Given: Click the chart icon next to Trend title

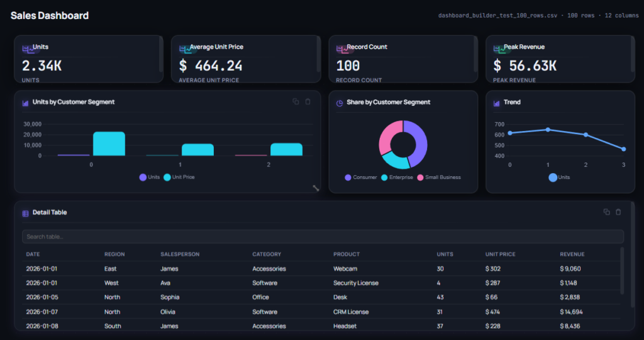Looking at the screenshot, I should 497,103.
